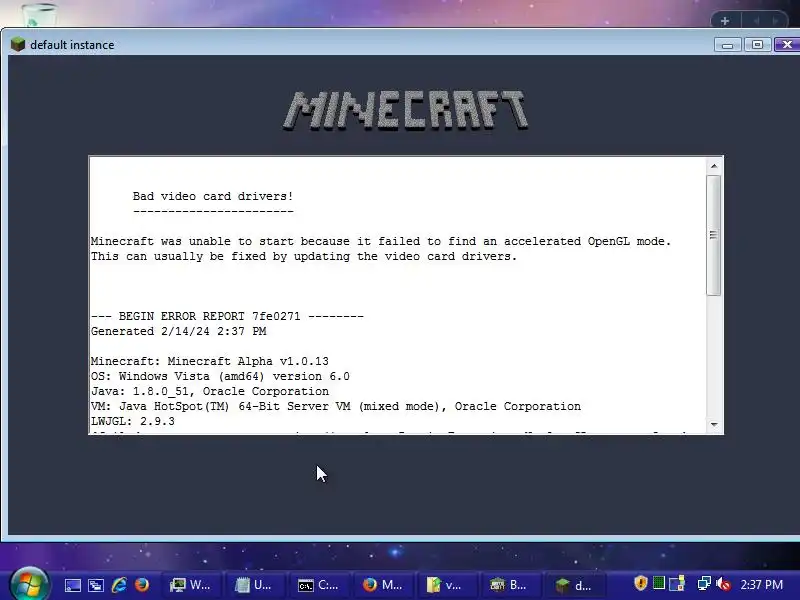Screen dimensions: 800x600
Task: Click the muted volume tray icon
Action: coord(723,583)
